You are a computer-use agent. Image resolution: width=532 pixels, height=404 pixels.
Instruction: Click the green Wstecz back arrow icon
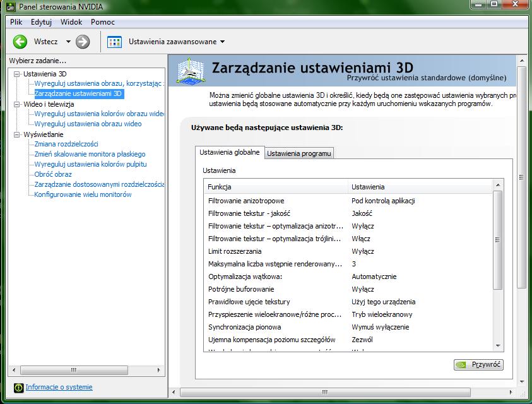[20, 42]
